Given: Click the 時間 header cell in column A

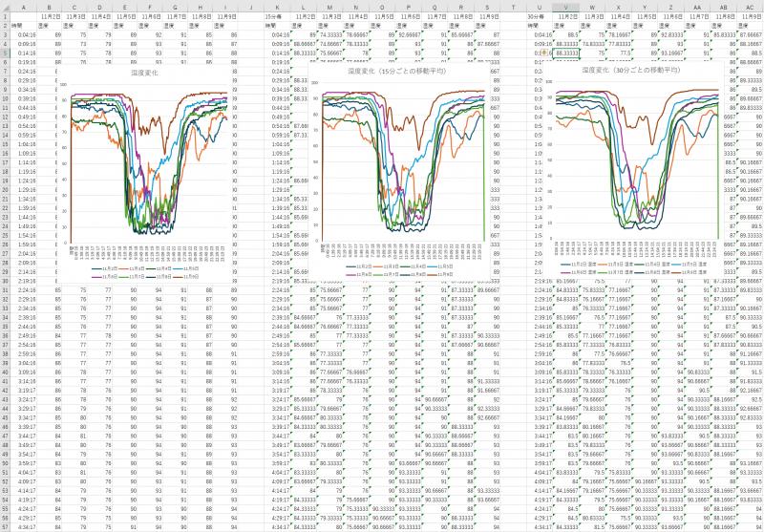Looking at the screenshot, I should point(24,25).
